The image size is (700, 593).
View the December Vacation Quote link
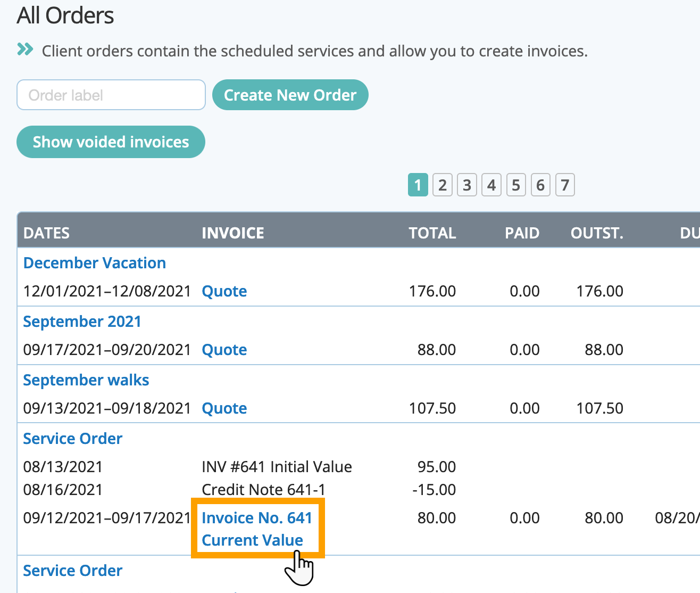224,291
